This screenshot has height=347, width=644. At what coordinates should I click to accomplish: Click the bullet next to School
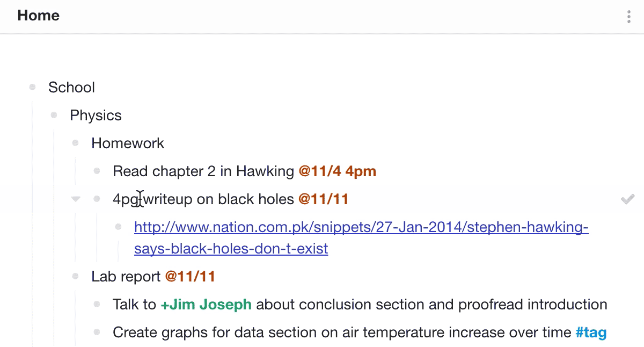click(33, 87)
